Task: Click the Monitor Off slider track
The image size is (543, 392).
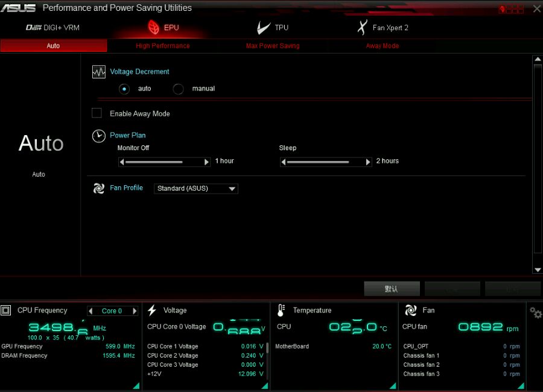Action: coord(164,162)
